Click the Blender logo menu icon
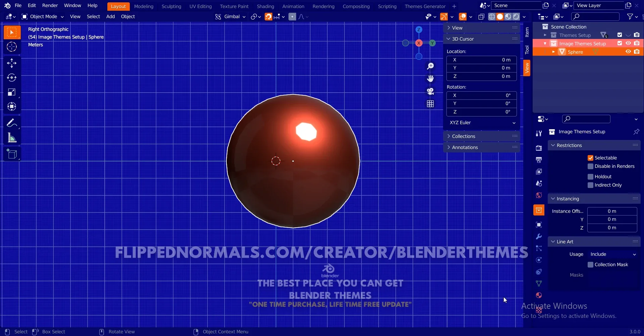Image resolution: width=644 pixels, height=336 pixels. tap(7, 5)
